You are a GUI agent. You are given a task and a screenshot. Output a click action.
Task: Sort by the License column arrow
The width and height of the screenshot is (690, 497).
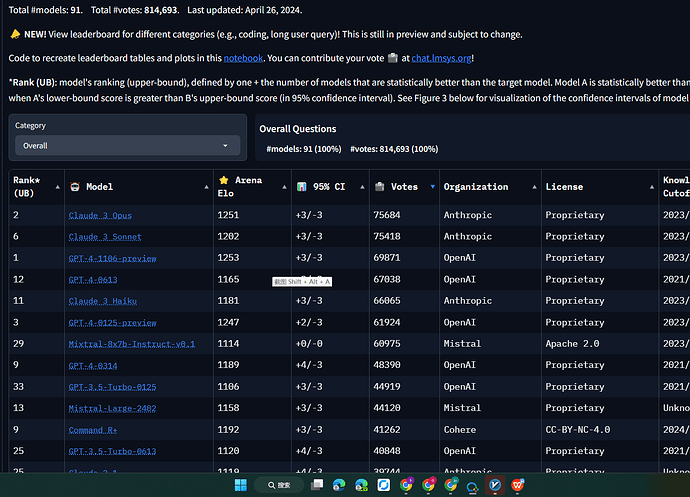tap(652, 187)
